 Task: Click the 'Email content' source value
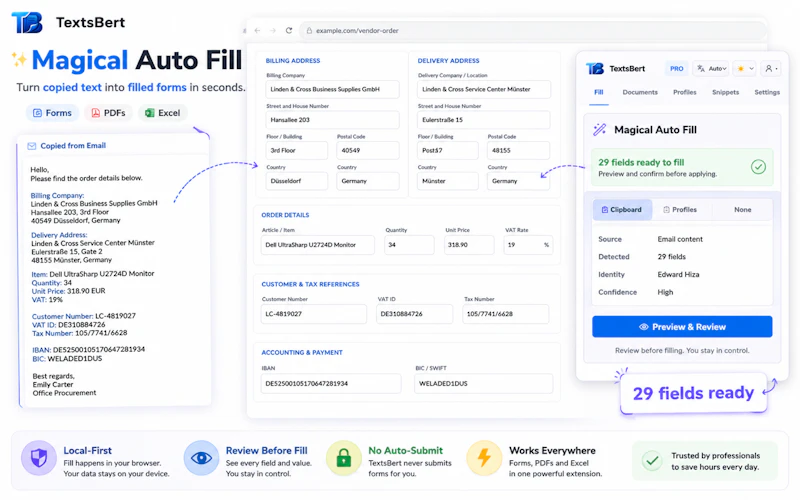680,239
